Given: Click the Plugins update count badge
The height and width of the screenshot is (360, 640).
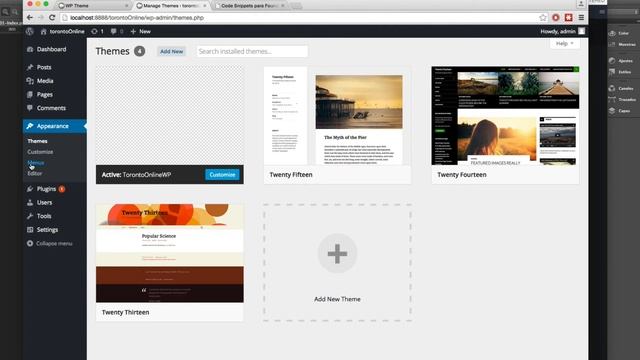Looking at the screenshot, I should 62,189.
